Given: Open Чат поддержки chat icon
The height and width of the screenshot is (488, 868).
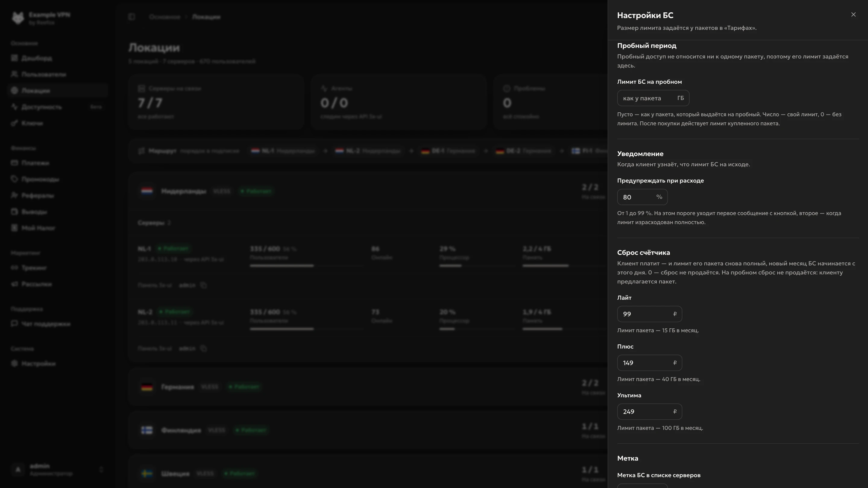Looking at the screenshot, I should [14, 324].
